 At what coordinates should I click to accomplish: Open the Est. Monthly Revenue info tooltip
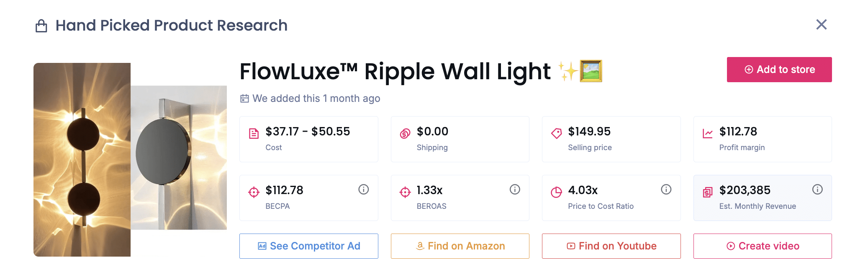click(817, 190)
